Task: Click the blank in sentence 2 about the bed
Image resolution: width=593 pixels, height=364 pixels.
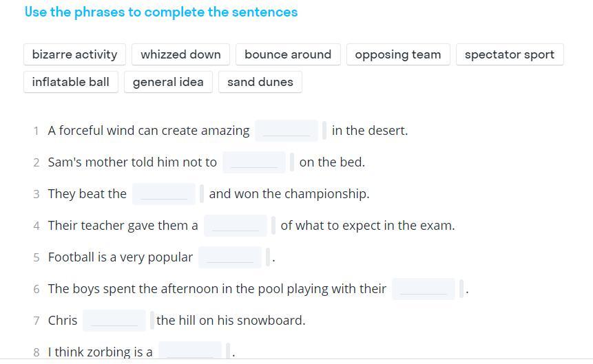Action: point(253,162)
